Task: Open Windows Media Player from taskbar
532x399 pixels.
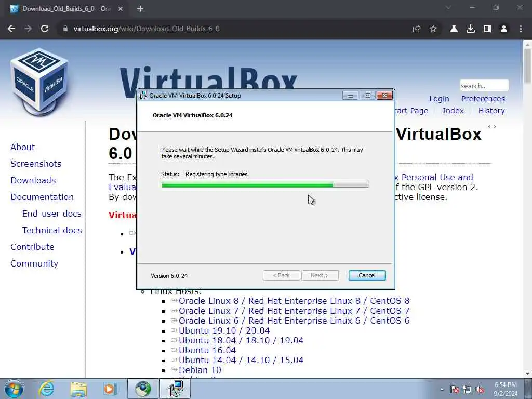Action: pyautogui.click(x=109, y=389)
